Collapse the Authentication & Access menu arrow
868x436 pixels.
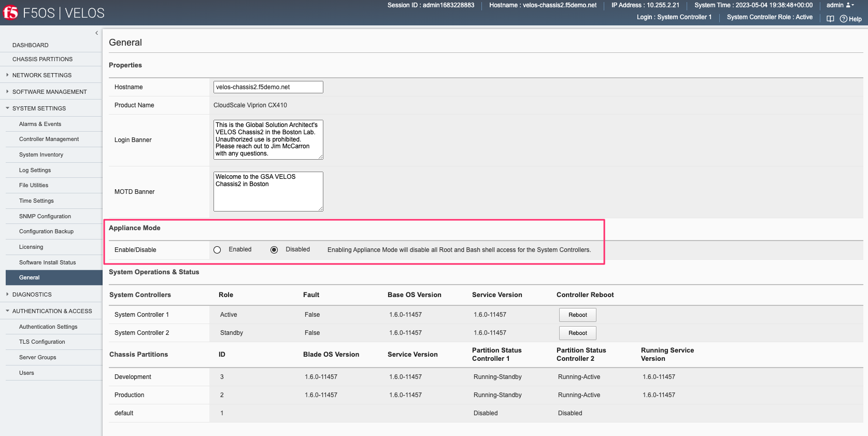(x=7, y=311)
